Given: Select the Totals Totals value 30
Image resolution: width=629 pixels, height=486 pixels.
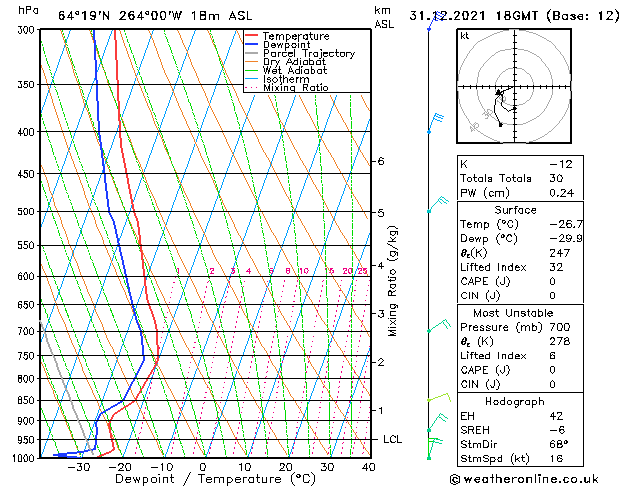Looking at the screenshot, I should (556, 178).
